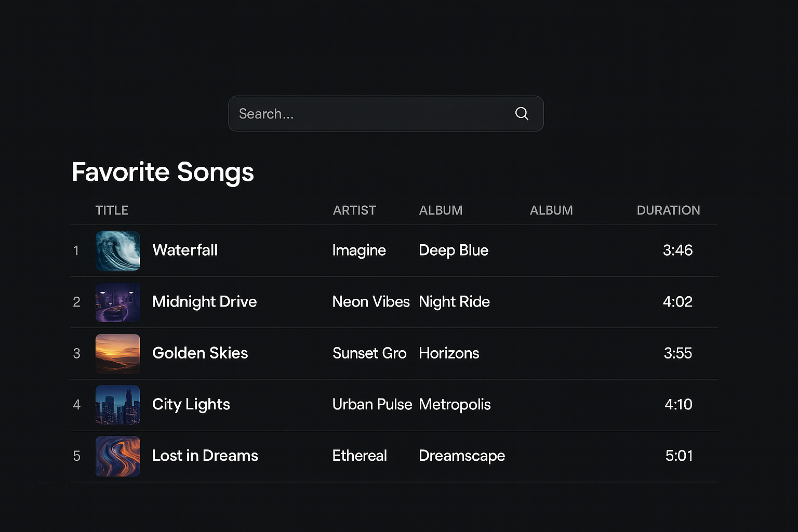Open the Lost in Dreams swirl cover
Image resolution: width=798 pixels, height=532 pixels.
[118, 456]
